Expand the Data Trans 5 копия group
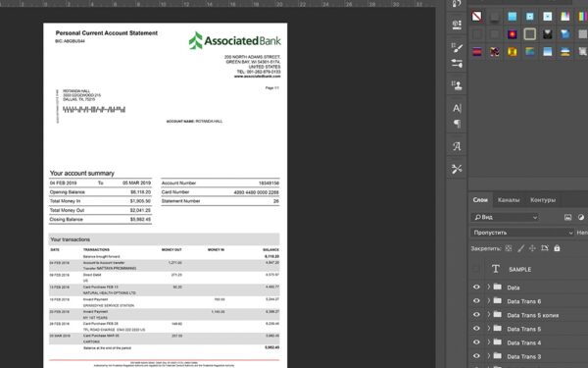Viewport: 588px width, 368px height. click(489, 315)
